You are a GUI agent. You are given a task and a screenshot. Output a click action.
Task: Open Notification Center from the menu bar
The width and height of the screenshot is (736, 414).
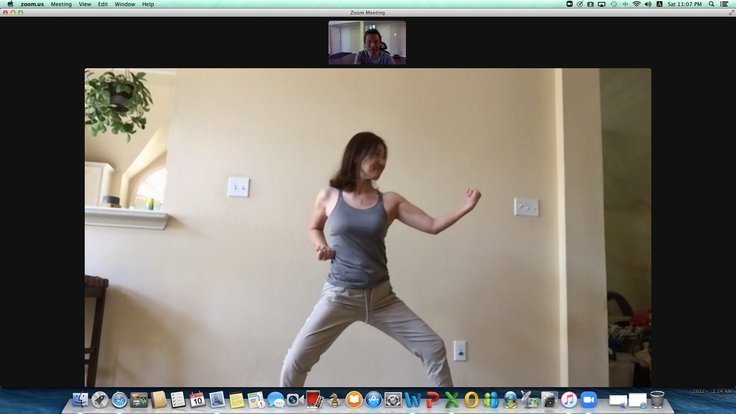(725, 4)
